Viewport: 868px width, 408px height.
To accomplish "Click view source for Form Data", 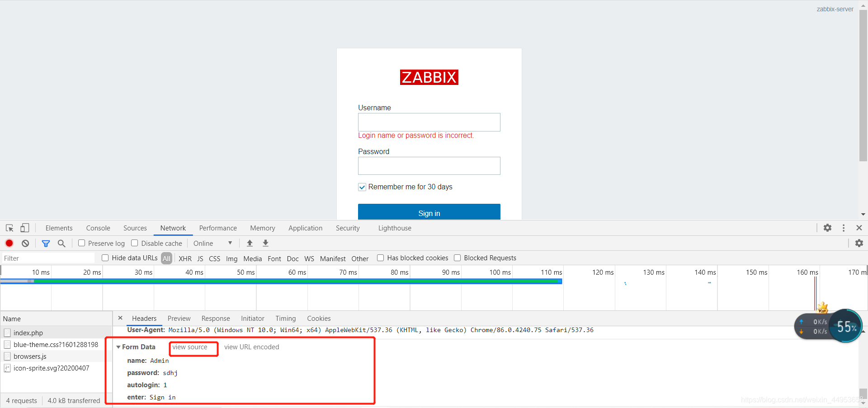I will (x=190, y=347).
